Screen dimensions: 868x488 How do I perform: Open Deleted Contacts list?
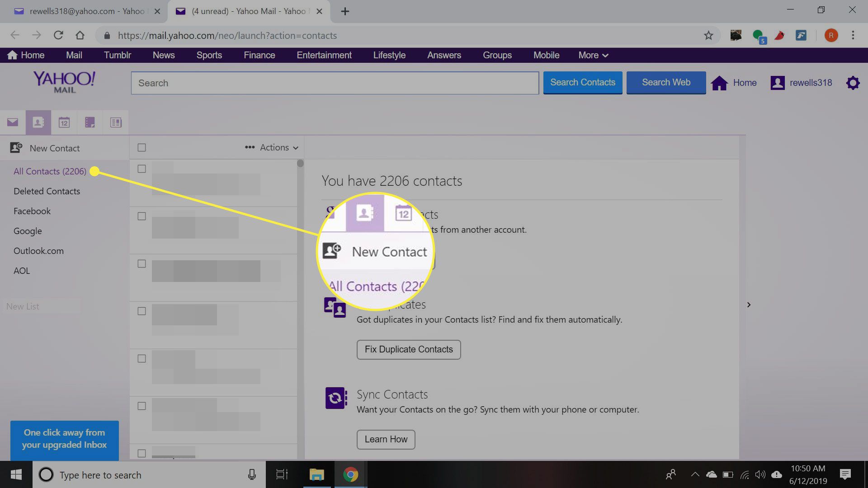coord(47,191)
